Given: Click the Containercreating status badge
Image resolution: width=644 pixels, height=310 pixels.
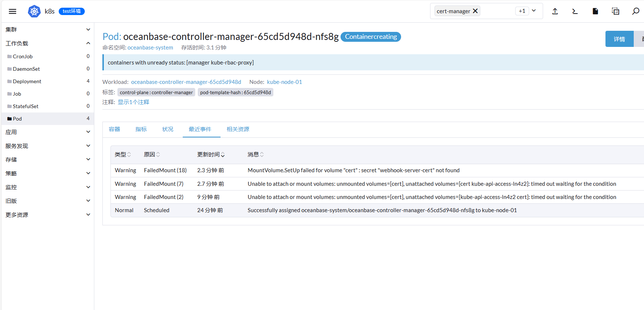Looking at the screenshot, I should click(371, 37).
